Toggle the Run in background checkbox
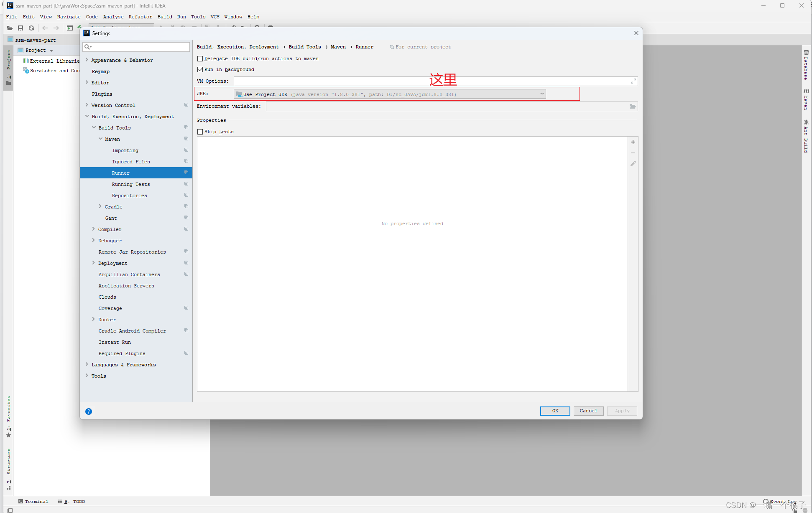The width and height of the screenshot is (812, 513). (200, 69)
